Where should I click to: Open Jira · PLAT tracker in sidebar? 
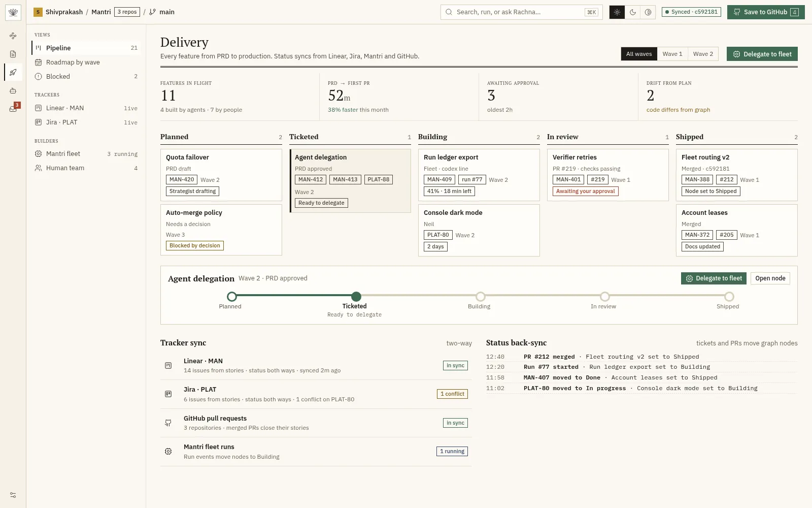click(x=86, y=122)
